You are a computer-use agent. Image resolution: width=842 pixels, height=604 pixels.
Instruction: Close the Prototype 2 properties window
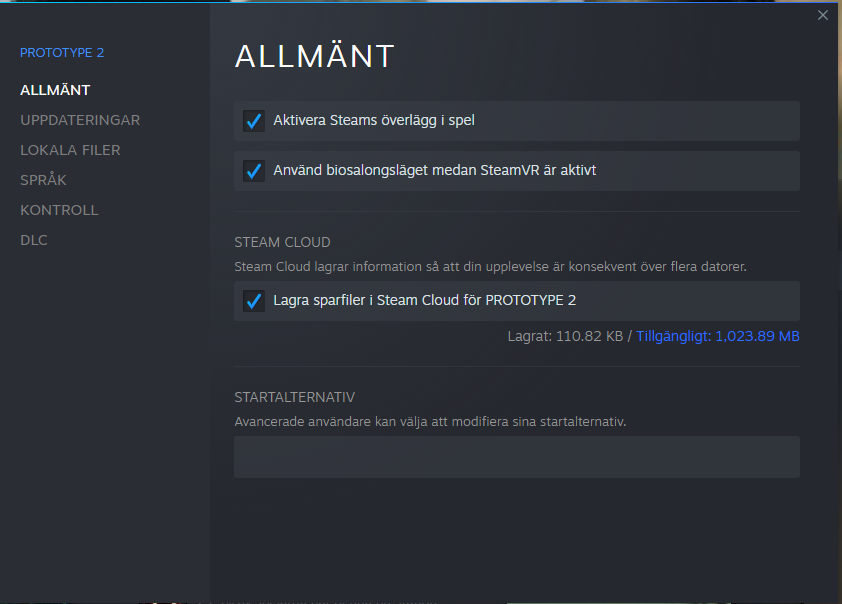click(823, 15)
